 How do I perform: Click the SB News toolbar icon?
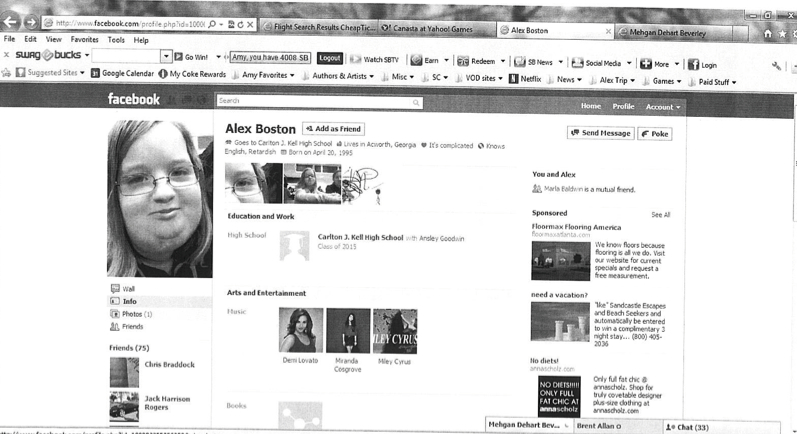(519, 62)
